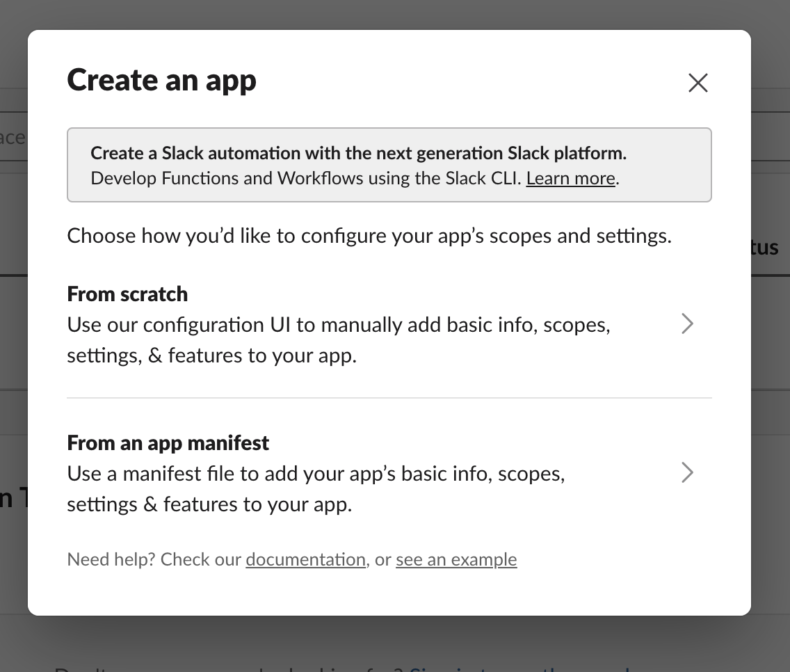This screenshot has height=672, width=790.
Task: Choose the manifest file description text
Action: (316, 489)
